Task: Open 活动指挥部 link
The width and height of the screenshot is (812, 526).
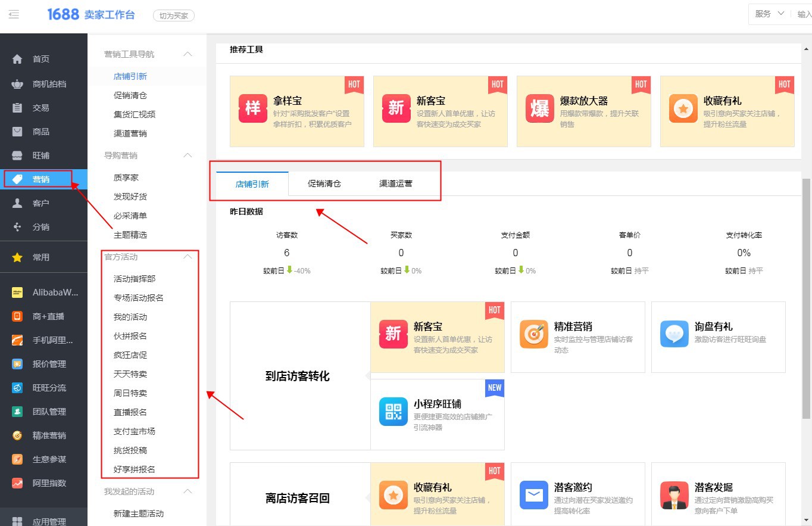Action: [135, 279]
